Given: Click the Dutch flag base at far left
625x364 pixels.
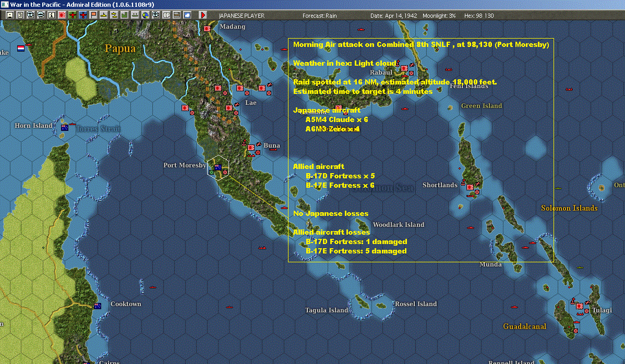Looking at the screenshot, I should pos(21,48).
